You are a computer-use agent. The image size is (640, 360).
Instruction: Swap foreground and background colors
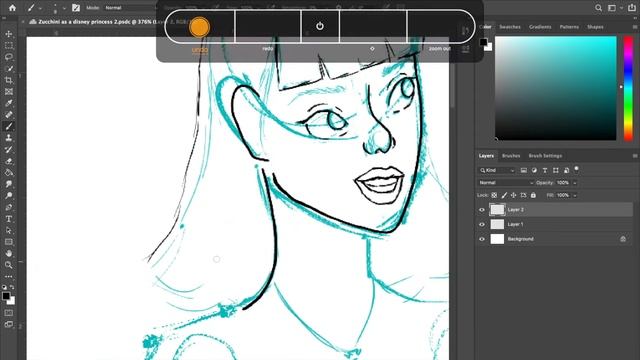pos(12,287)
